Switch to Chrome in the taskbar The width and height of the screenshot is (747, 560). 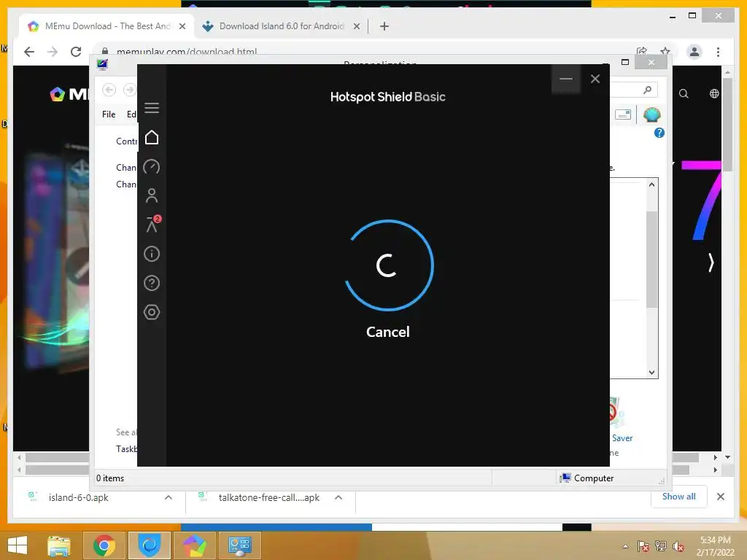click(104, 545)
